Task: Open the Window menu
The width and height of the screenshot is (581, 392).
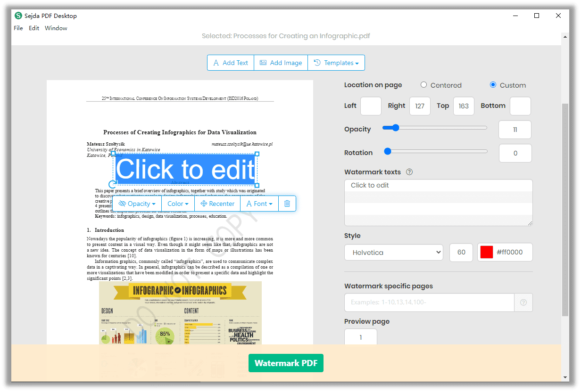Action: tap(56, 28)
